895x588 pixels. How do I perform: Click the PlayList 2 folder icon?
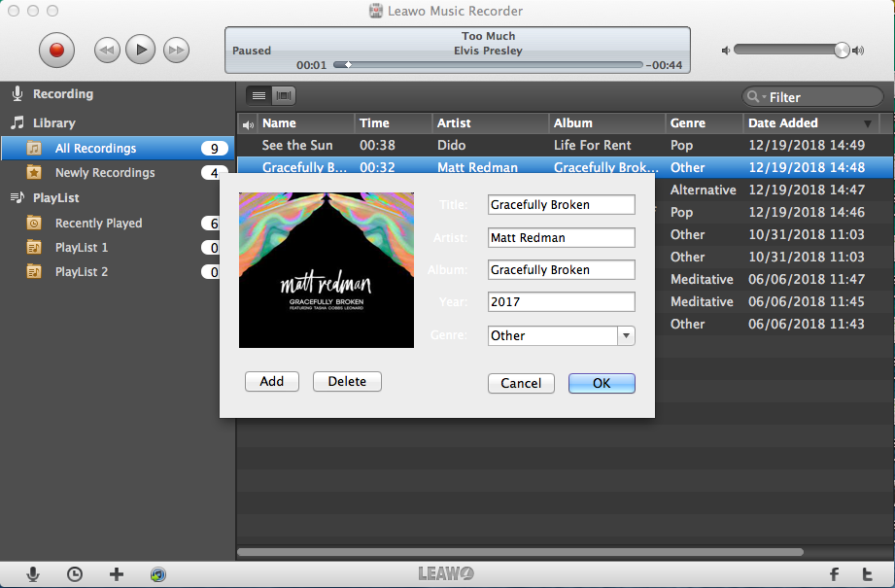coord(34,272)
